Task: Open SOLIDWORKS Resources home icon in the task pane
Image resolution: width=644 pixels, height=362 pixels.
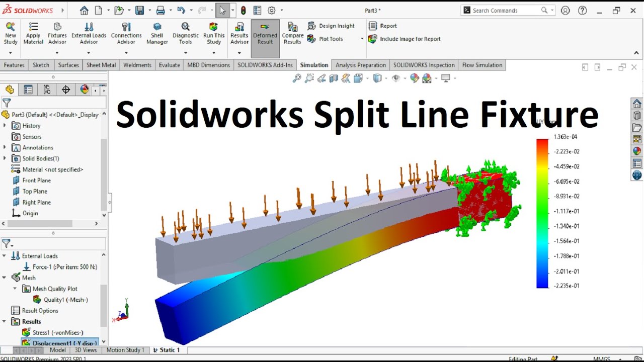Action: pyautogui.click(x=637, y=104)
